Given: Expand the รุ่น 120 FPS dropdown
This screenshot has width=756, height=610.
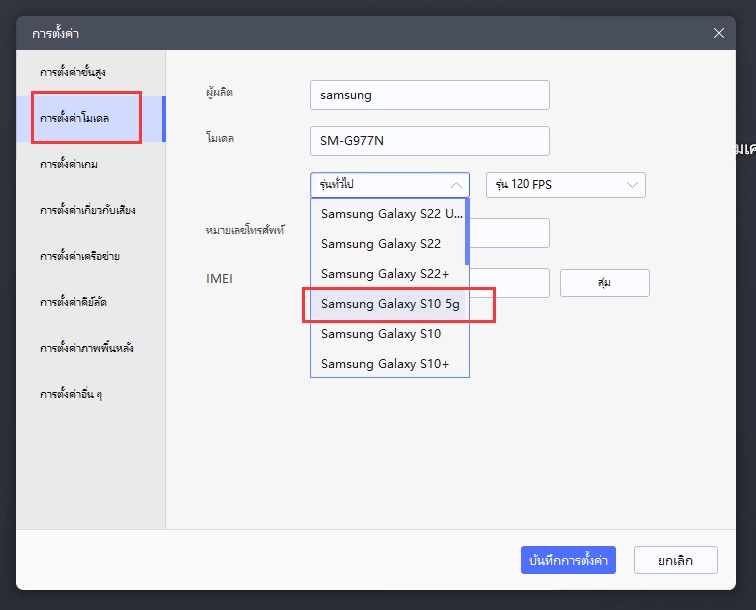Looking at the screenshot, I should [566, 185].
